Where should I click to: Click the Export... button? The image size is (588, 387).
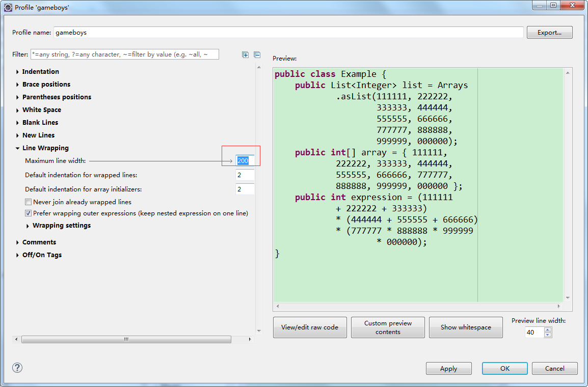coord(549,33)
